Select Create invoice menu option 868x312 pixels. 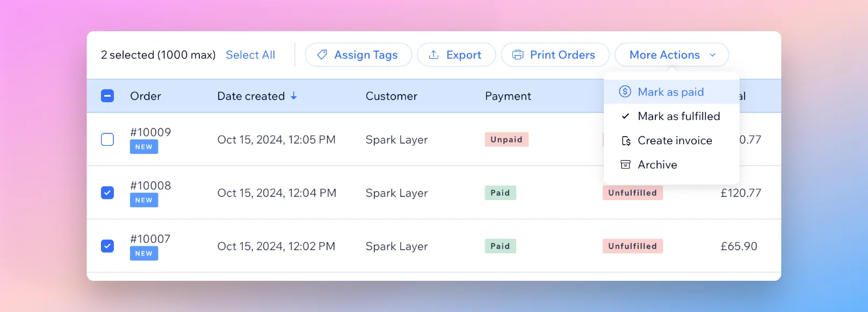671,140
